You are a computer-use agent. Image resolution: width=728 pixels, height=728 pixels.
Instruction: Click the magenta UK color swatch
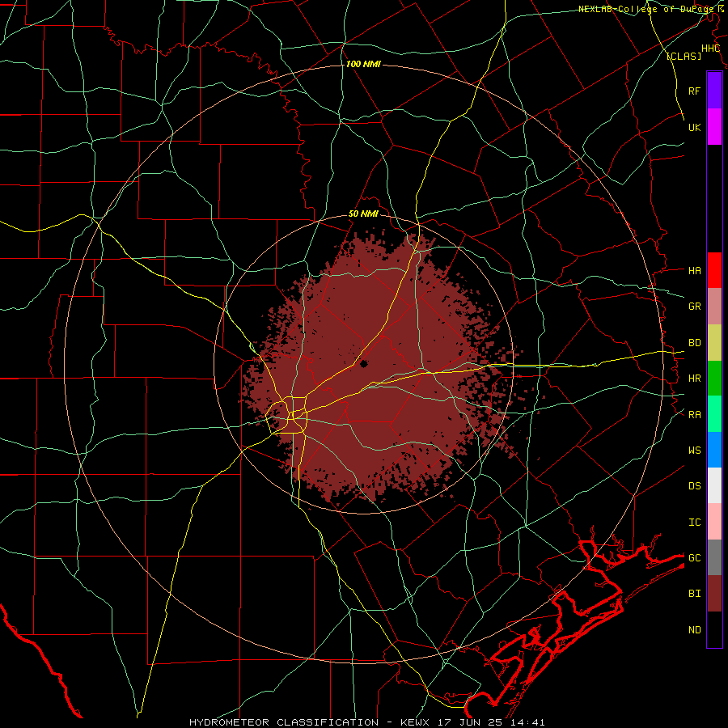click(x=714, y=127)
